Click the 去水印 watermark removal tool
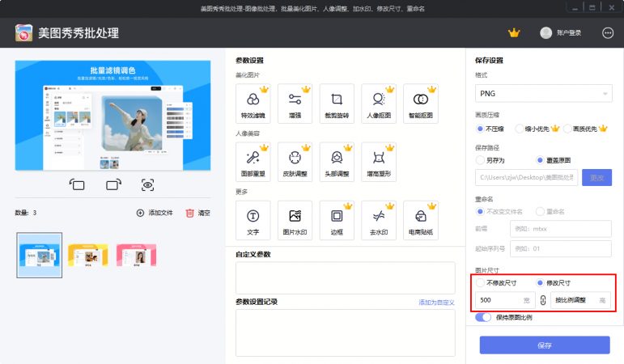Viewport: 624px width, 364px height. coord(379,219)
